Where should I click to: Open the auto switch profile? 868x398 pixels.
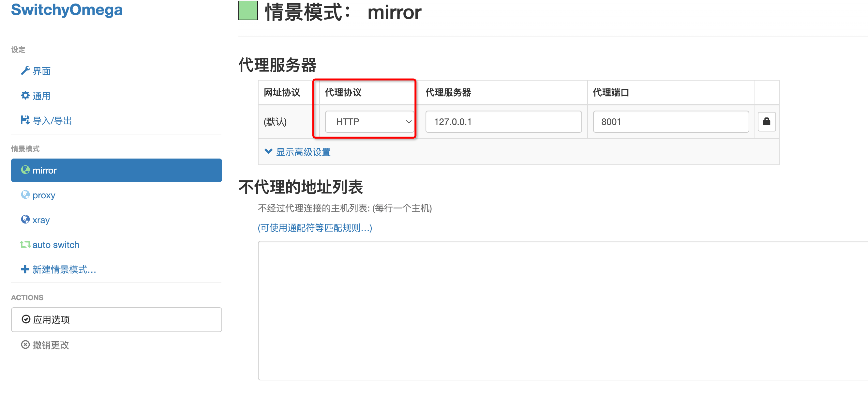point(56,245)
